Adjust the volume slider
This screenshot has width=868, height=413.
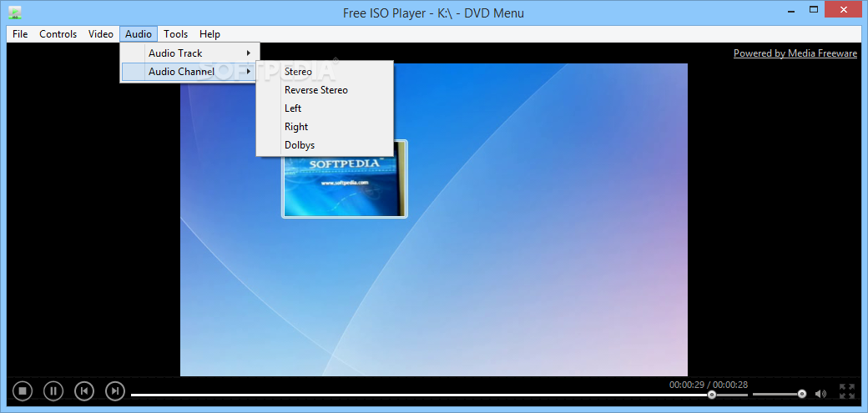point(780,394)
